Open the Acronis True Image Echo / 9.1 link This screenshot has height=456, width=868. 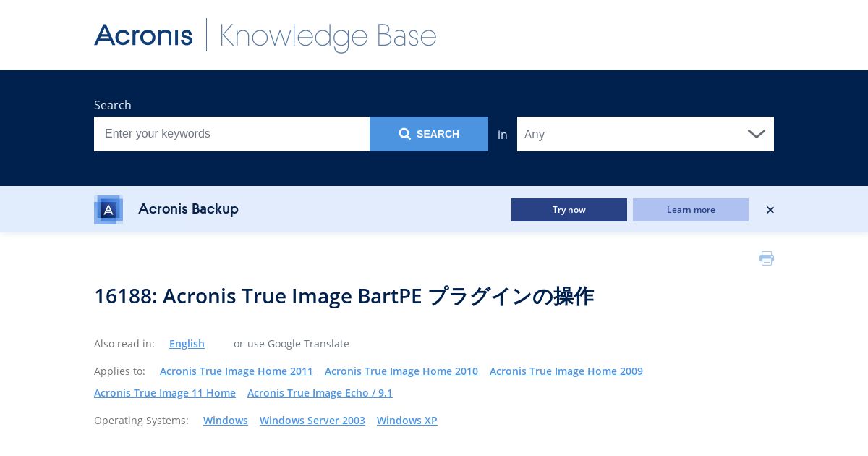pyautogui.click(x=320, y=393)
